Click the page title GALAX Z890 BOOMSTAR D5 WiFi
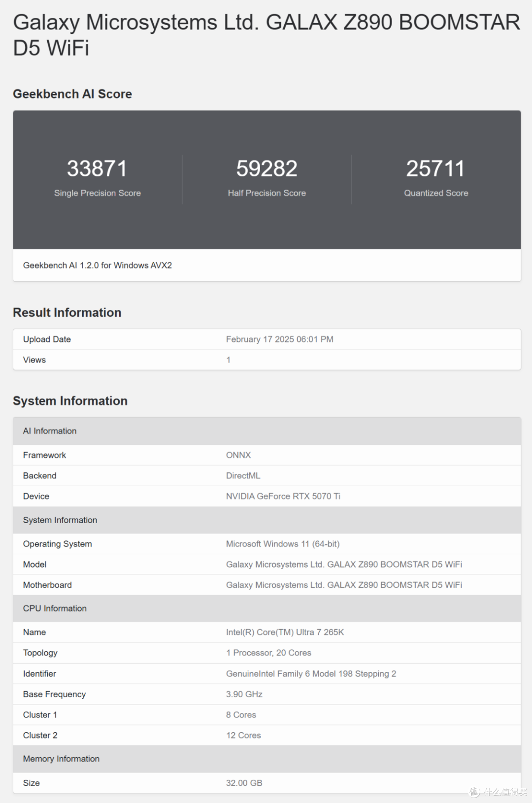 click(266, 35)
